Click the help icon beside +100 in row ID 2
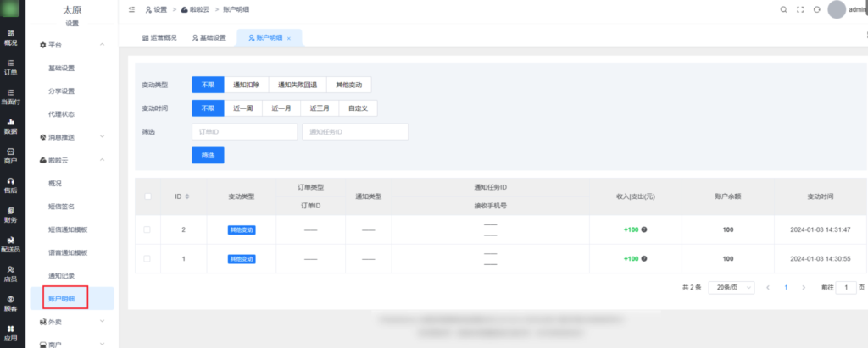Screen dimensions: 868x348 coord(644,229)
